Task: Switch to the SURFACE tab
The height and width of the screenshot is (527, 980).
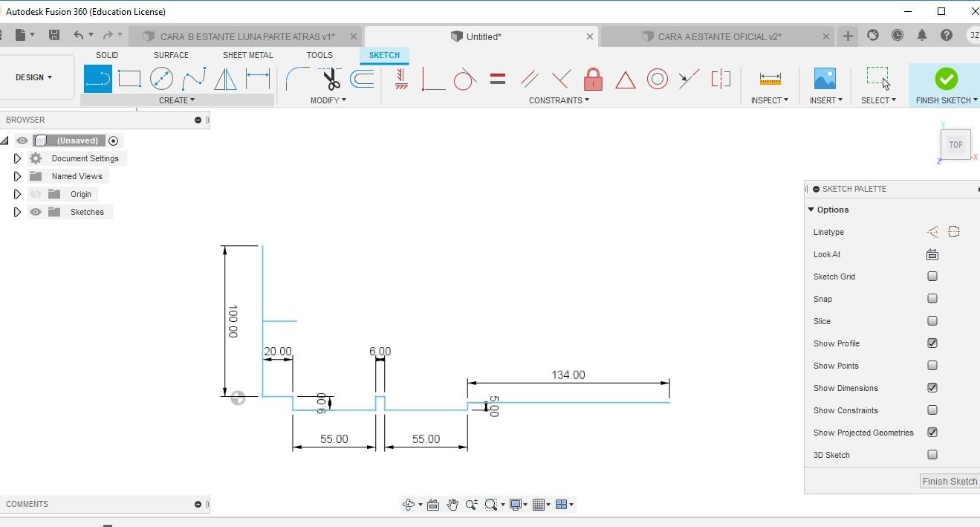Action: pyautogui.click(x=171, y=55)
